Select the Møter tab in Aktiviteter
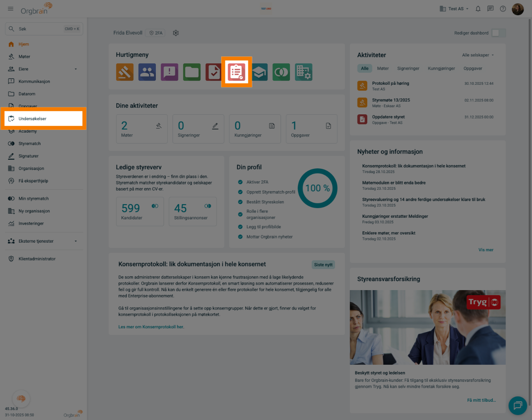The width and height of the screenshot is (532, 420). pos(383,68)
